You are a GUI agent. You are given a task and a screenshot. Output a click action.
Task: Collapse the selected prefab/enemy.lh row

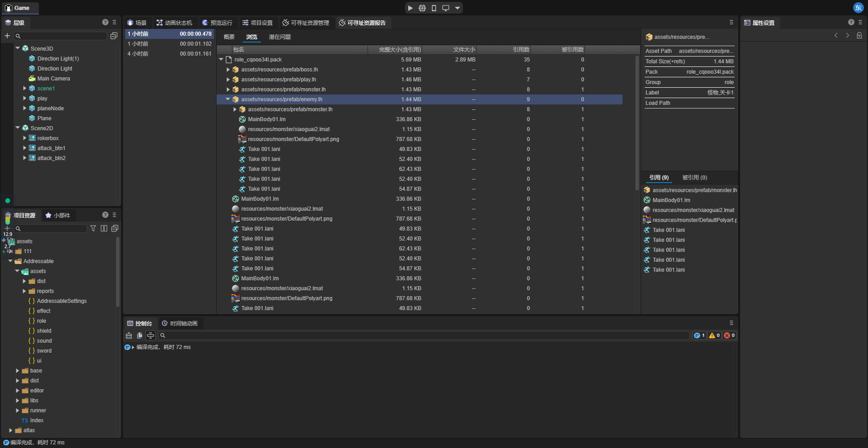point(228,99)
